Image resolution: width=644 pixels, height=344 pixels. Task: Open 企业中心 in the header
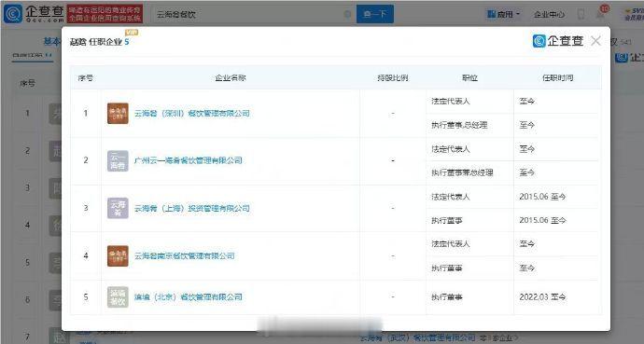click(x=549, y=14)
